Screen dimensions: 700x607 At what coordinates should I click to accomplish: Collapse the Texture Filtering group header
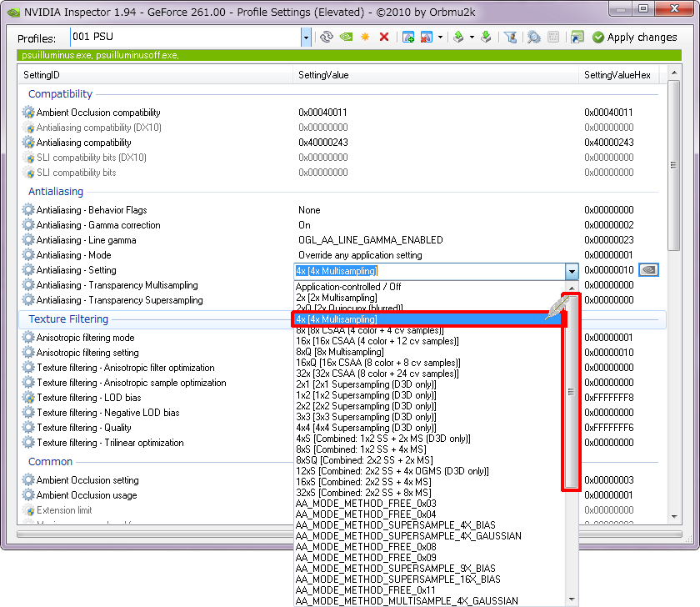[68, 319]
